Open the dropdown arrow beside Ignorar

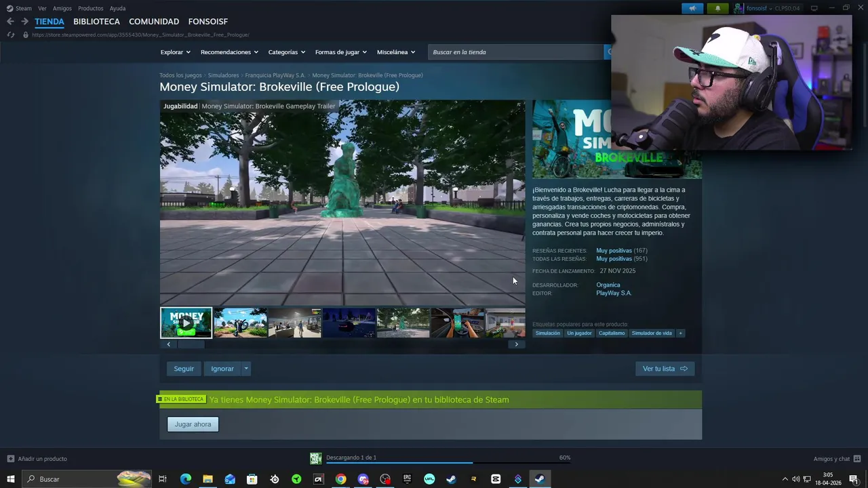pos(246,369)
